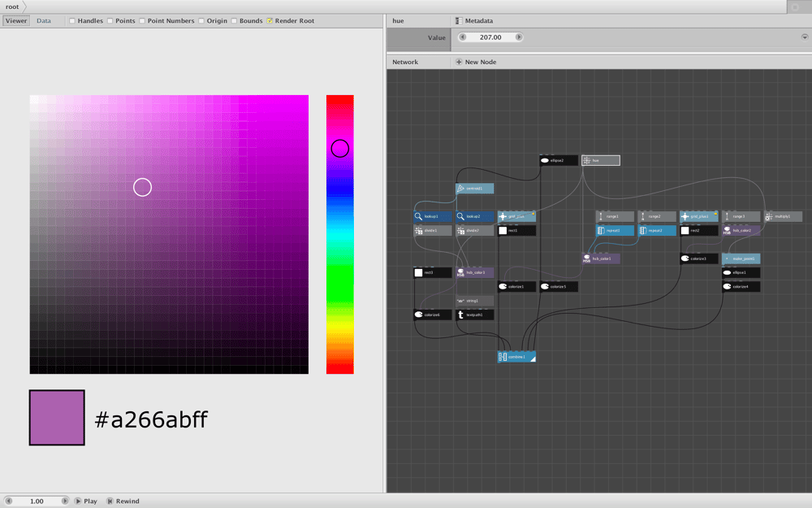Screen dimensions: 812x508
Task: Select the string1 node
Action: [474, 301]
